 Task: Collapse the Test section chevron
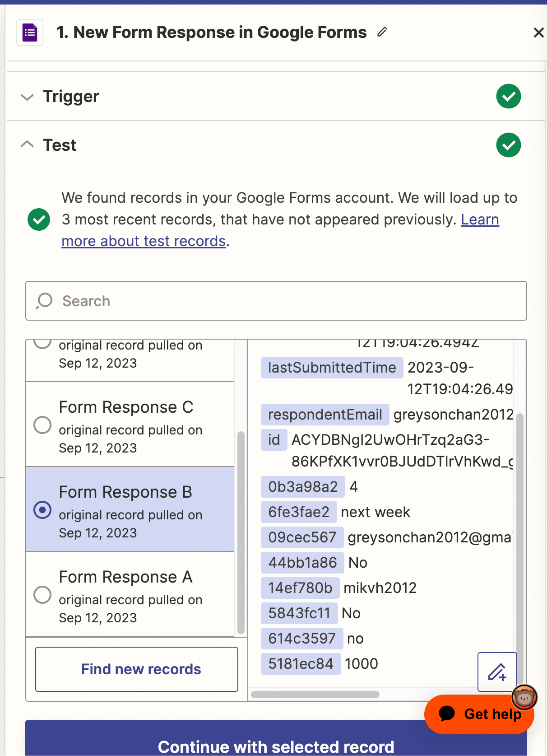(28, 145)
